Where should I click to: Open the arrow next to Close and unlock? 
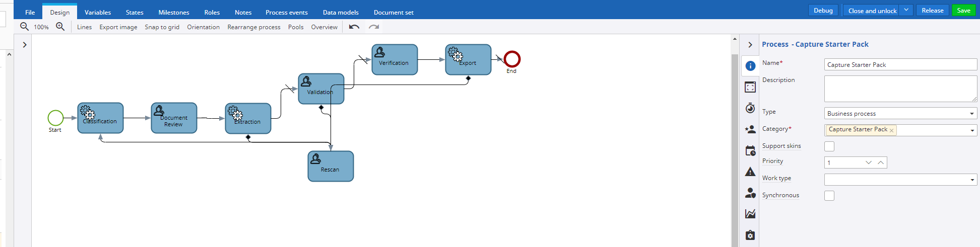pos(906,11)
